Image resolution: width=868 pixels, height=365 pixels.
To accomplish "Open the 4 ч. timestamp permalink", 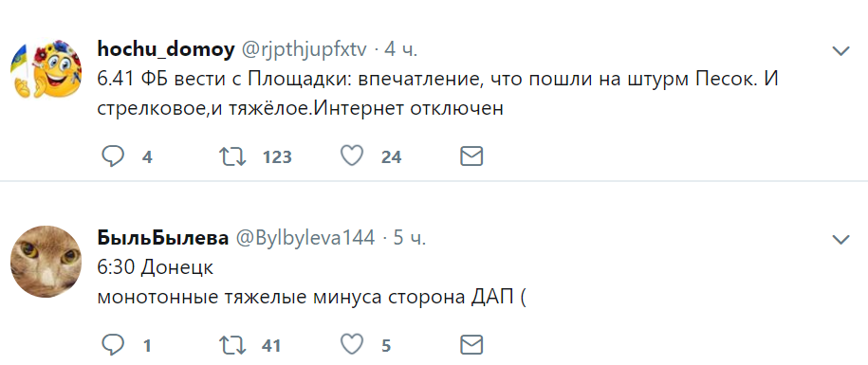I will pos(400,50).
